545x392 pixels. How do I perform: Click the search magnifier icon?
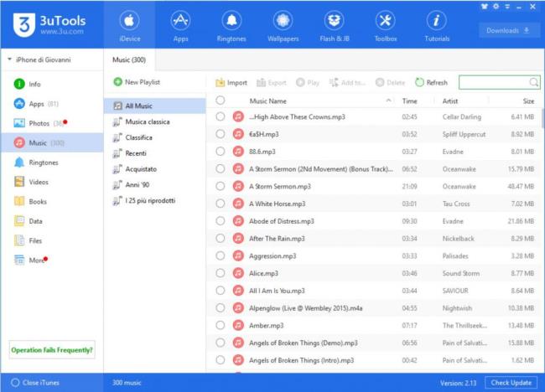click(x=534, y=82)
